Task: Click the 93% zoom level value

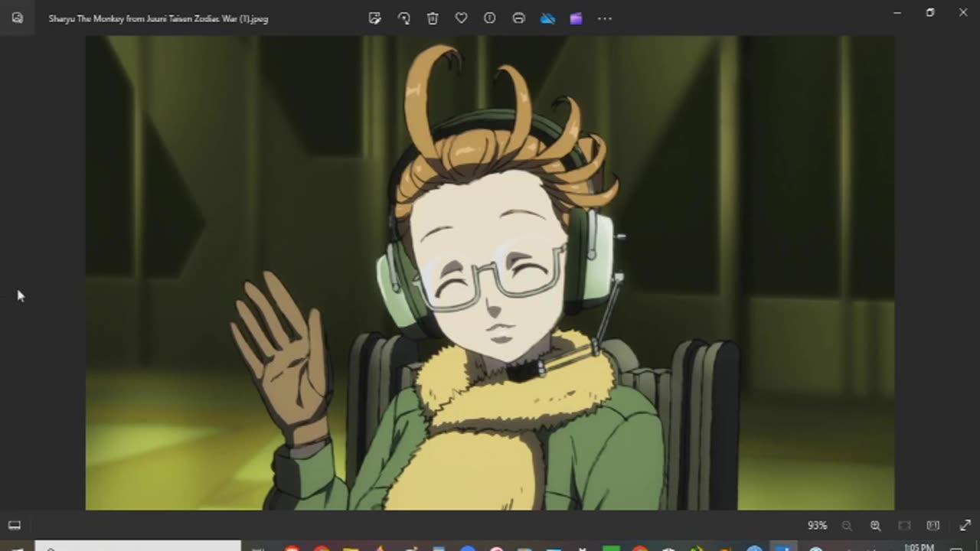Action: tap(817, 526)
